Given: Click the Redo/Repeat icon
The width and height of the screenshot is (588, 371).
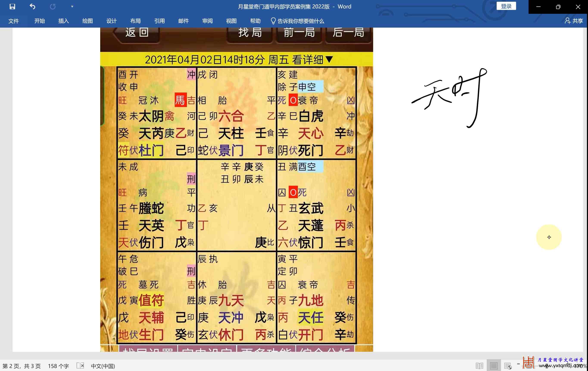Looking at the screenshot, I should tap(53, 7).
